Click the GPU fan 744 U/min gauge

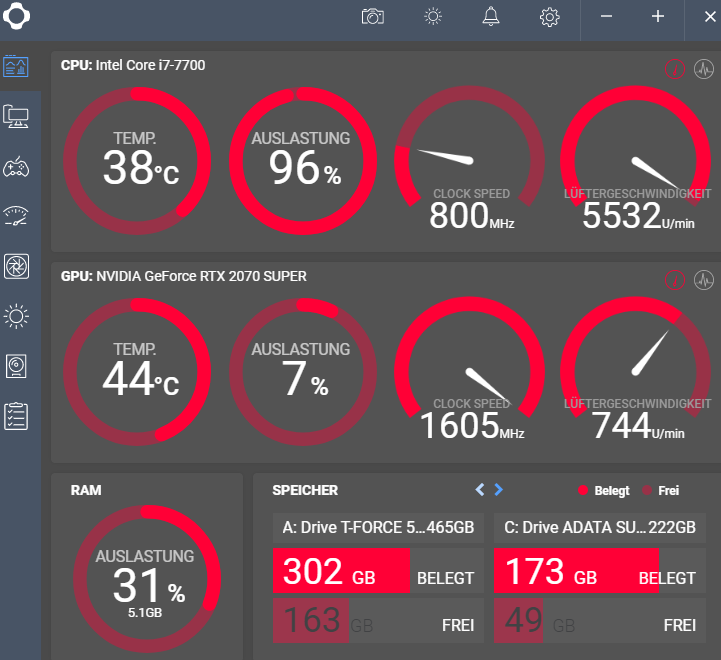coord(635,369)
